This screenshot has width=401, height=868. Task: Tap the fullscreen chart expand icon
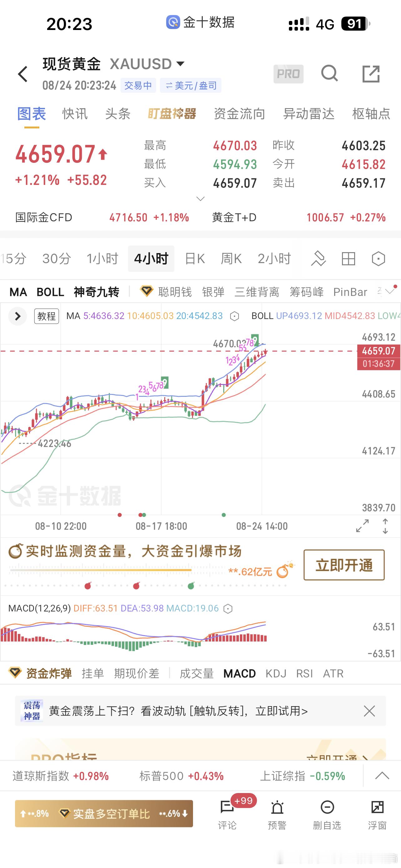click(x=362, y=526)
